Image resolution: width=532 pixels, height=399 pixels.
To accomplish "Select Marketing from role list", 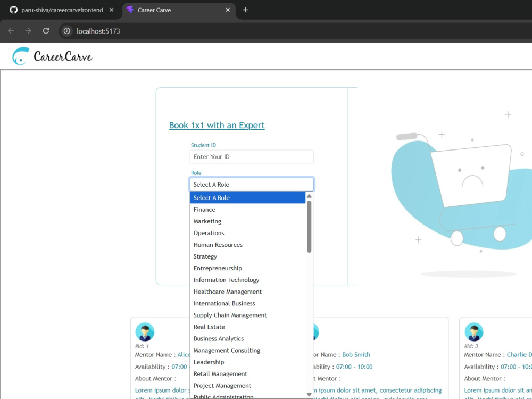I will 248,221.
